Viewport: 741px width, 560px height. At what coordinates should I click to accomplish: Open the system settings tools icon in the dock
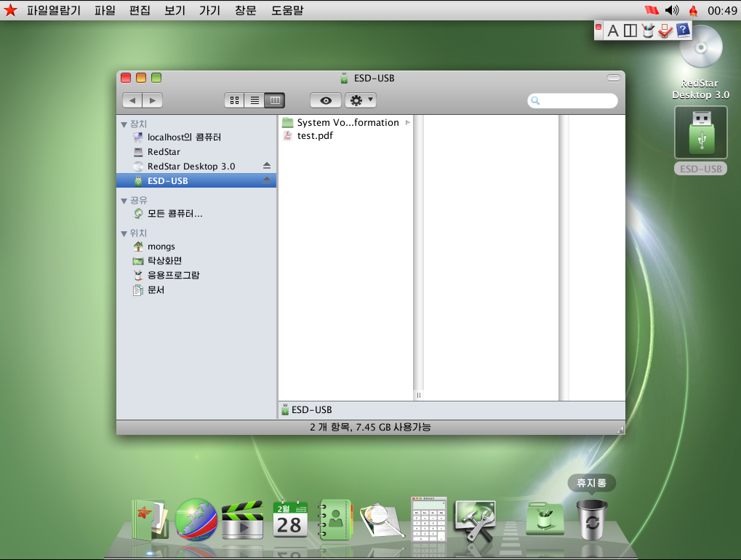click(474, 521)
